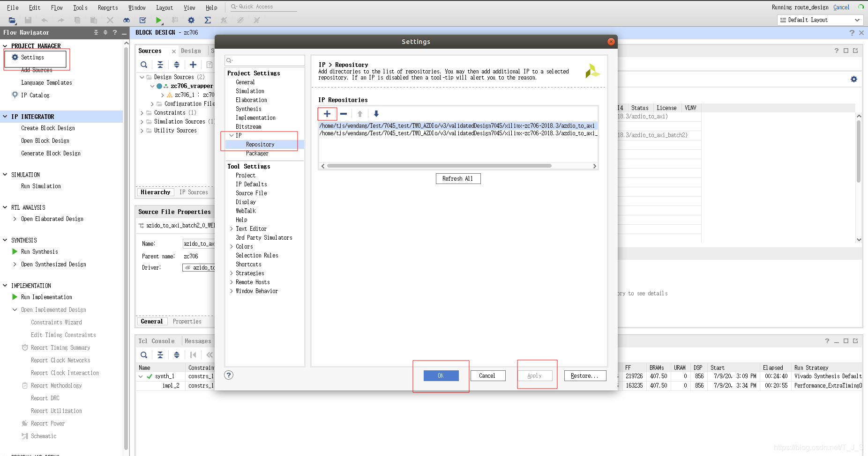This screenshot has width=868, height=456.
Task: Click the Apply button
Action: (x=534, y=375)
